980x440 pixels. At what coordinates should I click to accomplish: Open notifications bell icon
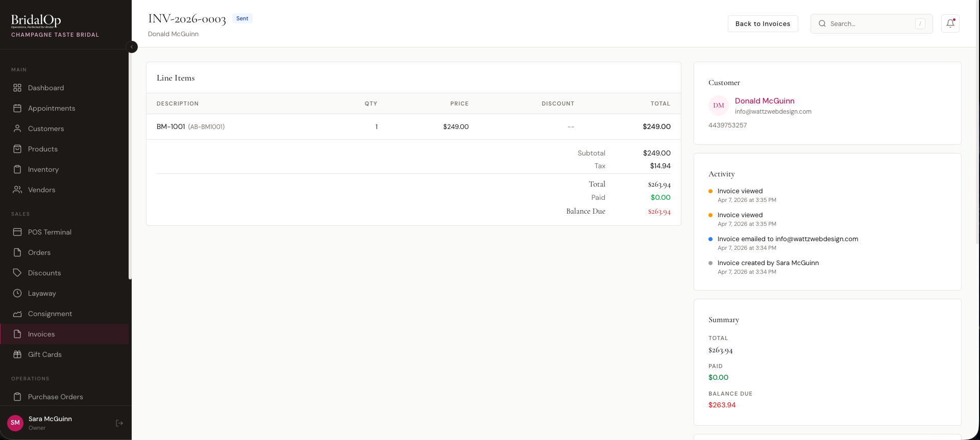pos(950,23)
